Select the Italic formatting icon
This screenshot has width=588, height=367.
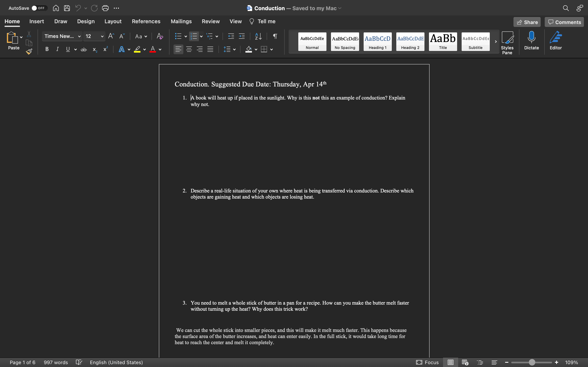tap(57, 50)
